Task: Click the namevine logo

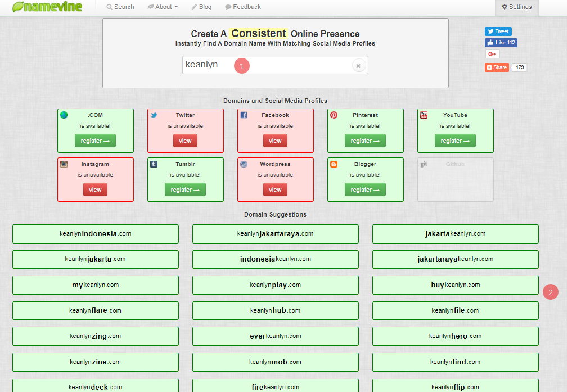Action: coord(47,7)
